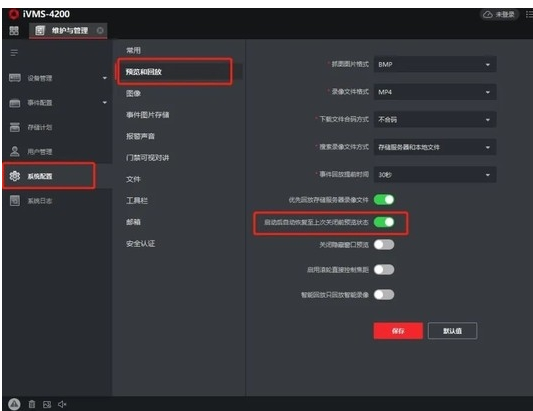This screenshot has height=411, width=533.
Task: Click the 默认值 default value button
Action: (452, 331)
